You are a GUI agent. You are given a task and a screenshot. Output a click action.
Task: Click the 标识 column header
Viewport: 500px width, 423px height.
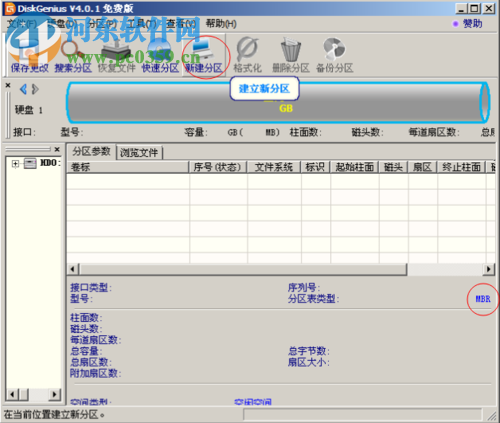[x=315, y=167]
